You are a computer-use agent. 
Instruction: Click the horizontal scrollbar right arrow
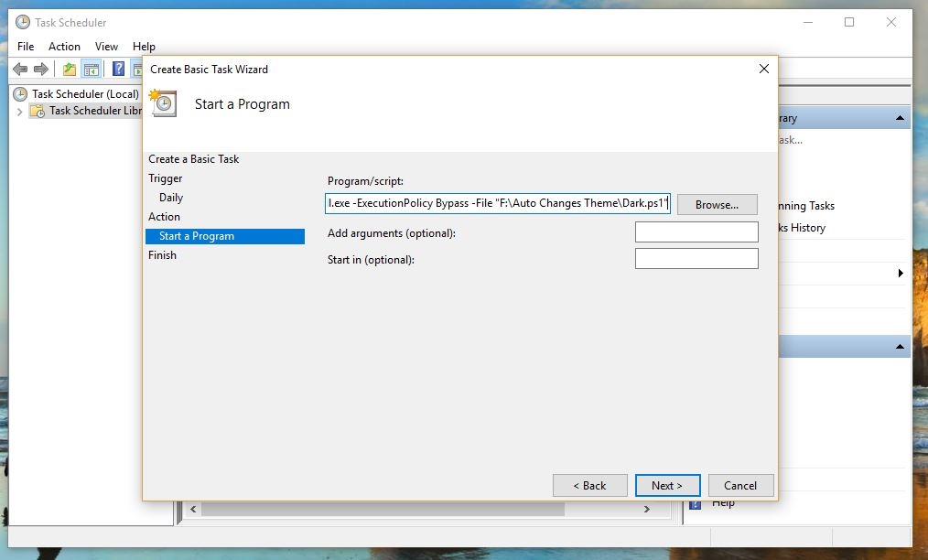point(646,509)
